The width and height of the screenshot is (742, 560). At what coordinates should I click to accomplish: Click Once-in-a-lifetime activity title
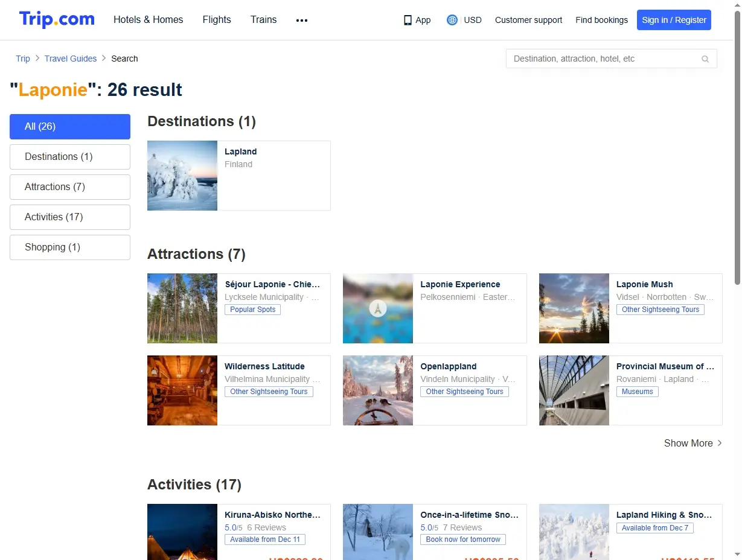pos(469,515)
